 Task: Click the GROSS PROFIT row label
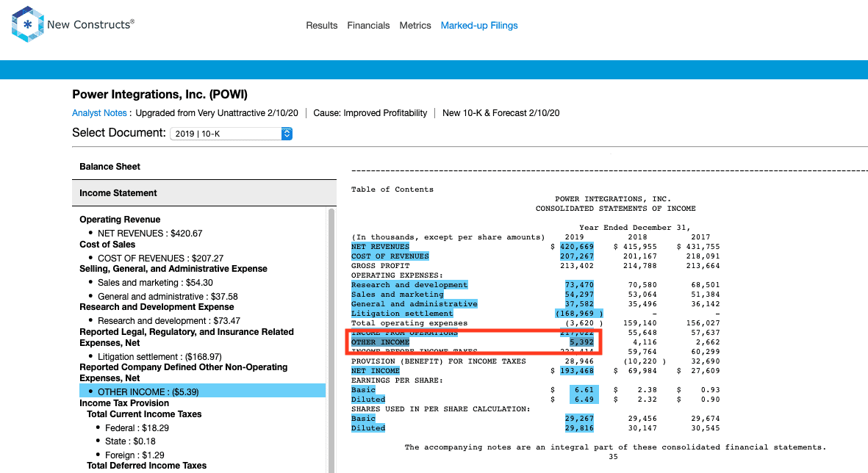tap(380, 266)
